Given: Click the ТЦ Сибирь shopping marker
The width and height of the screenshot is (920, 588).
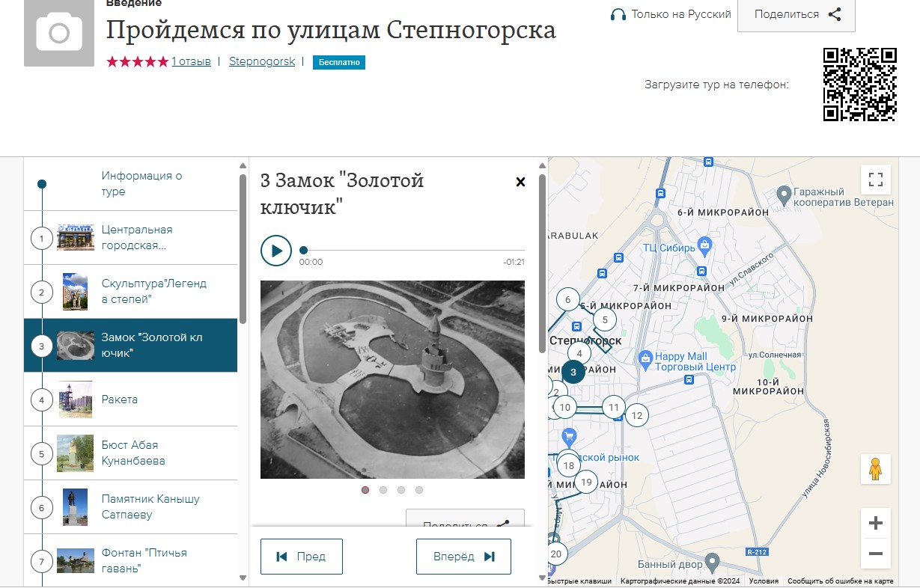Looking at the screenshot, I should pyautogui.click(x=704, y=245).
